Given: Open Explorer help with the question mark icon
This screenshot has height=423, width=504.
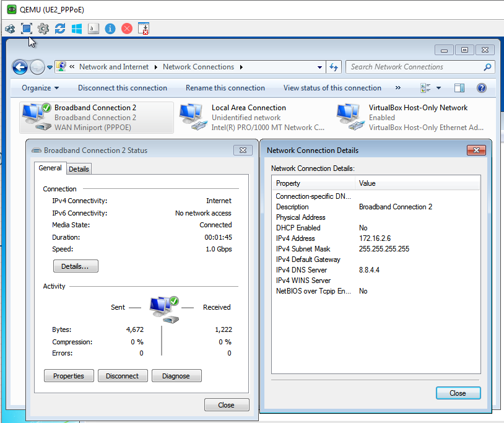Looking at the screenshot, I should [x=482, y=87].
